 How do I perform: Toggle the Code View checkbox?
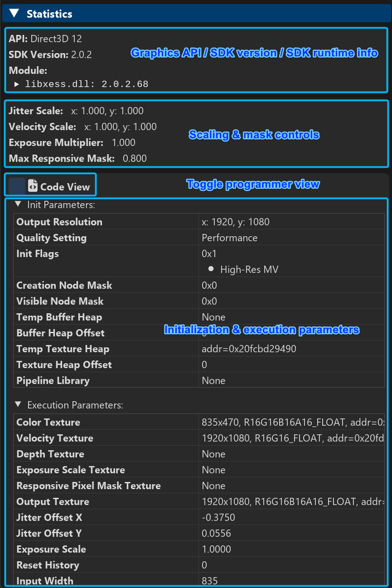point(17,185)
